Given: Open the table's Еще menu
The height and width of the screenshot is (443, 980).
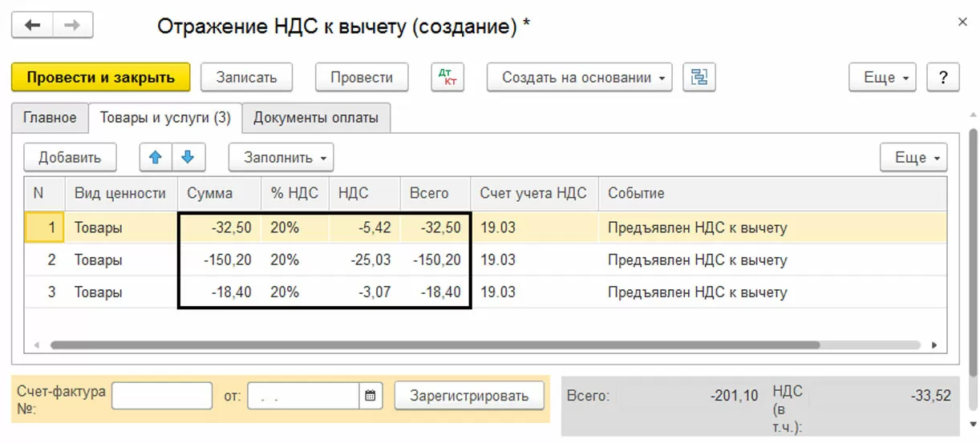Looking at the screenshot, I should [913, 157].
